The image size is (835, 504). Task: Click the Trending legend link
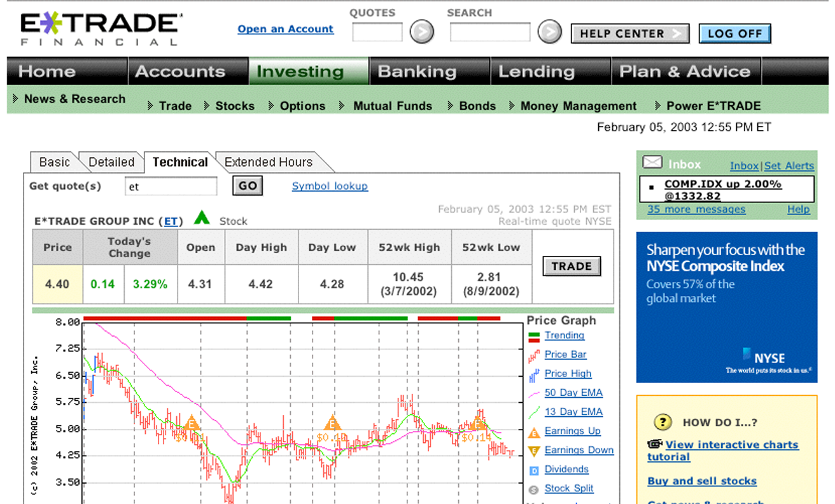(x=565, y=335)
